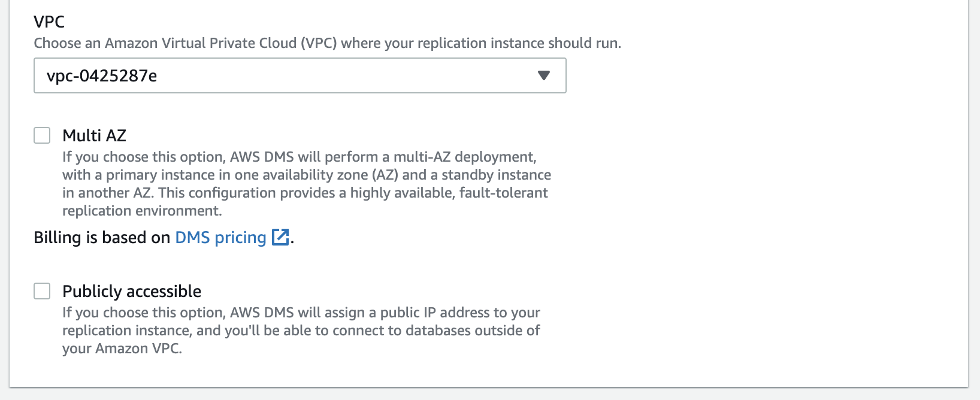
Task: Click the Multi AZ label text
Action: (x=94, y=135)
